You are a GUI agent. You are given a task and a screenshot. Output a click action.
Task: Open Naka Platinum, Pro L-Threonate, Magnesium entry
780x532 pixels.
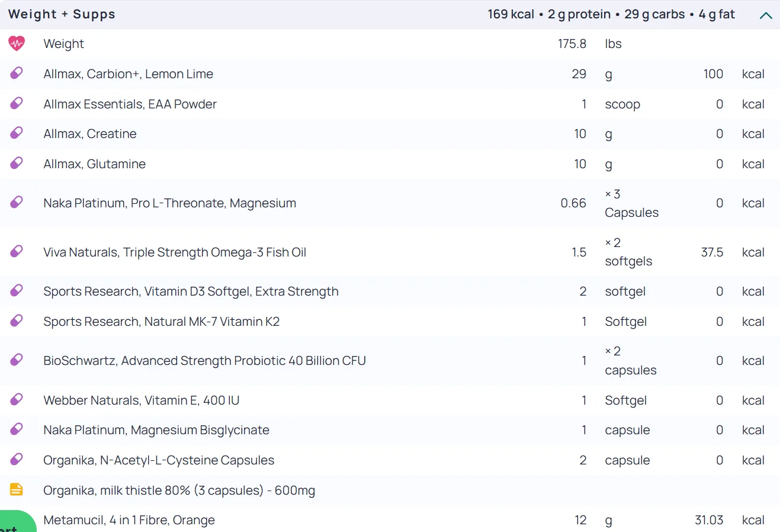(x=169, y=203)
